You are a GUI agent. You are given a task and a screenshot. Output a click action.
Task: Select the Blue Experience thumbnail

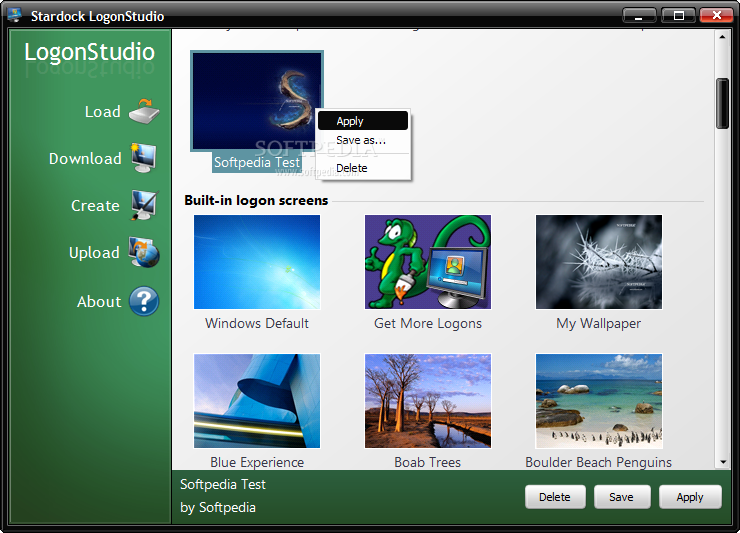(x=257, y=401)
